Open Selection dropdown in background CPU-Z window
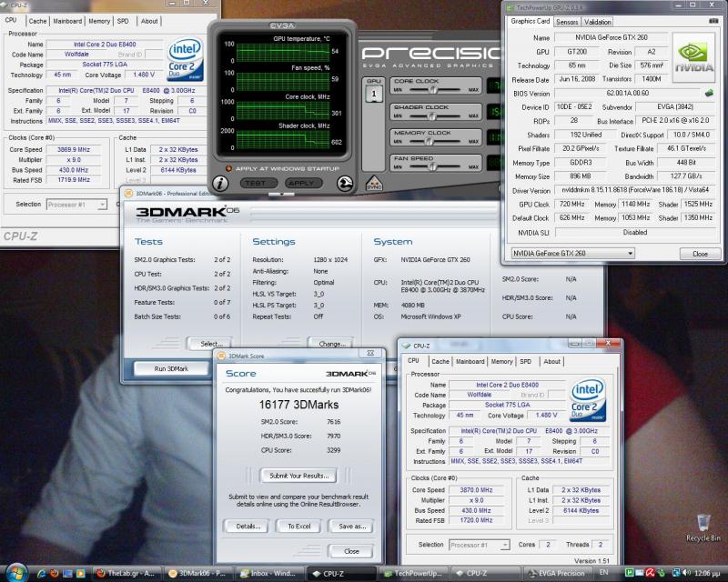This screenshot has height=582, width=728. [76, 205]
